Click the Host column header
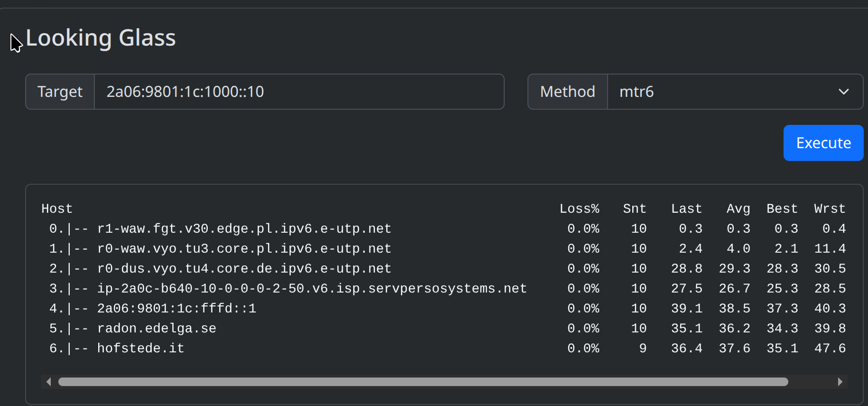Viewport: 868px width, 406px height. (x=57, y=209)
